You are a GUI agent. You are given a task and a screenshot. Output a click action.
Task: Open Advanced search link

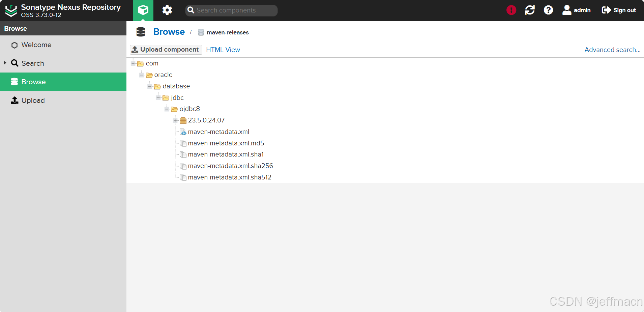click(612, 50)
